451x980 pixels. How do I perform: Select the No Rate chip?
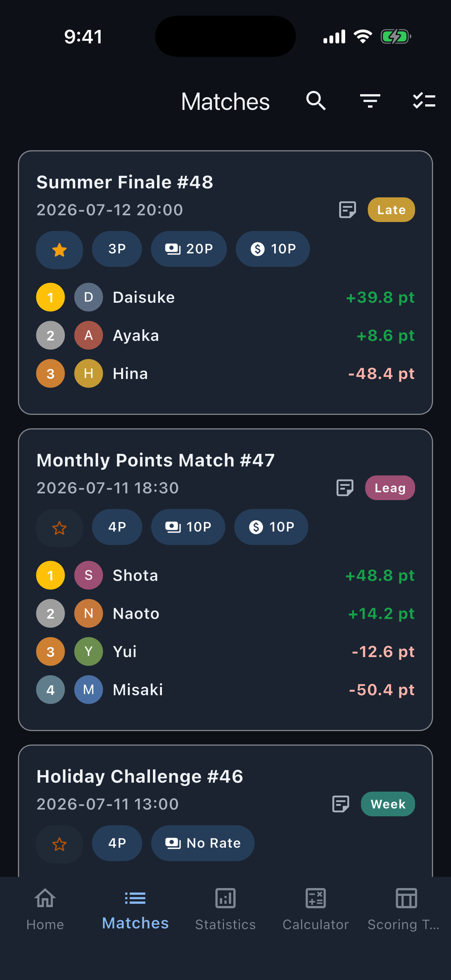[x=203, y=843]
